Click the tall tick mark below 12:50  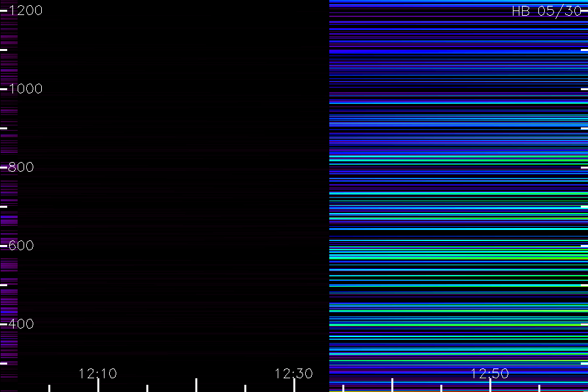click(x=490, y=385)
